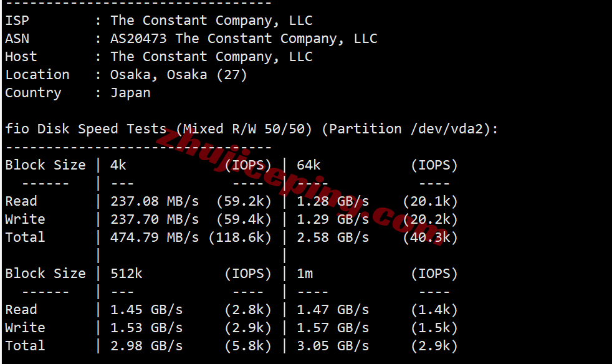Click the 512k read speed 1.45 GB/s

[146, 310]
